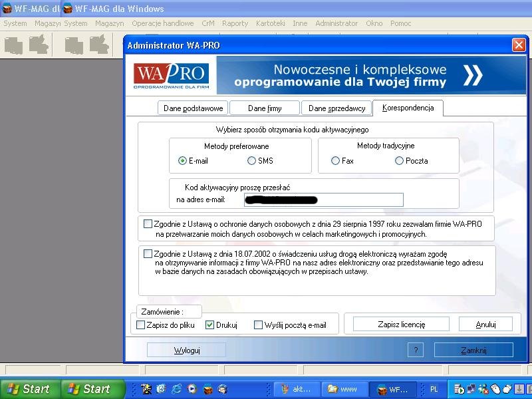Open the Operacje handlowe menu
The height and width of the screenshot is (399, 532).
tap(162, 23)
